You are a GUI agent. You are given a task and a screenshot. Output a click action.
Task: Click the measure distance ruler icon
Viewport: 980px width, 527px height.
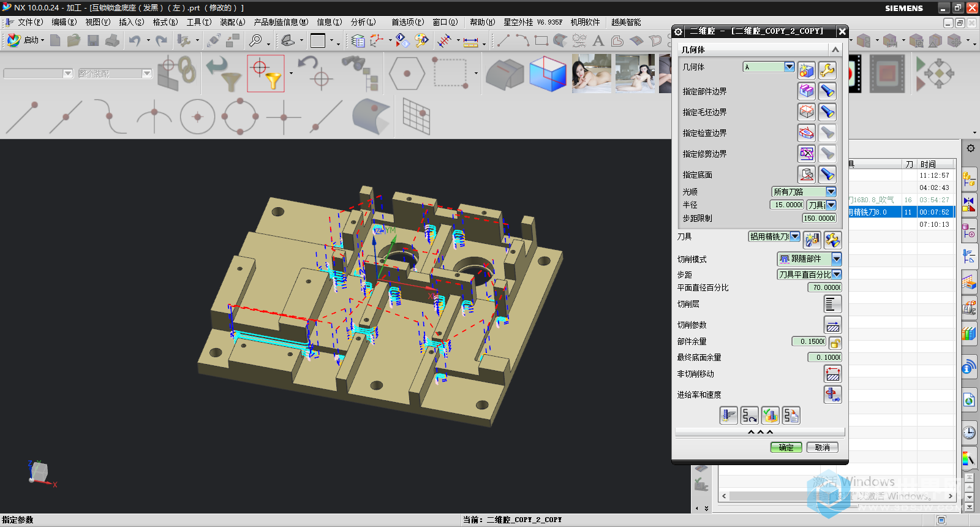click(x=470, y=42)
